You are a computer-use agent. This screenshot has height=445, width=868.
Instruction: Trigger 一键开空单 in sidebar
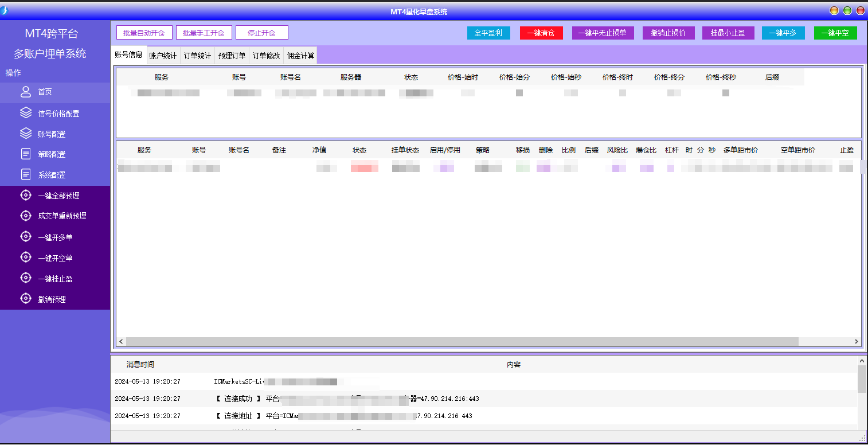pyautogui.click(x=55, y=257)
